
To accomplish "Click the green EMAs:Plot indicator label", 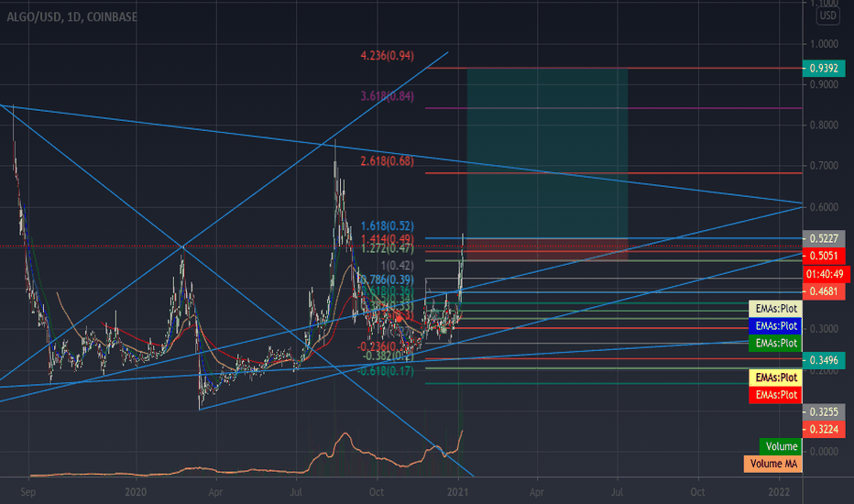I will [775, 344].
